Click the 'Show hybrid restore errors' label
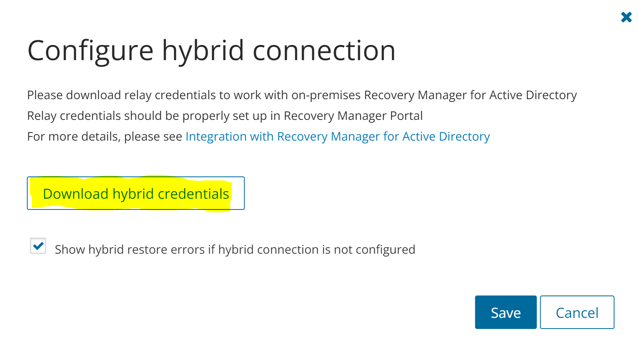This screenshot has width=639, height=364. pos(235,250)
